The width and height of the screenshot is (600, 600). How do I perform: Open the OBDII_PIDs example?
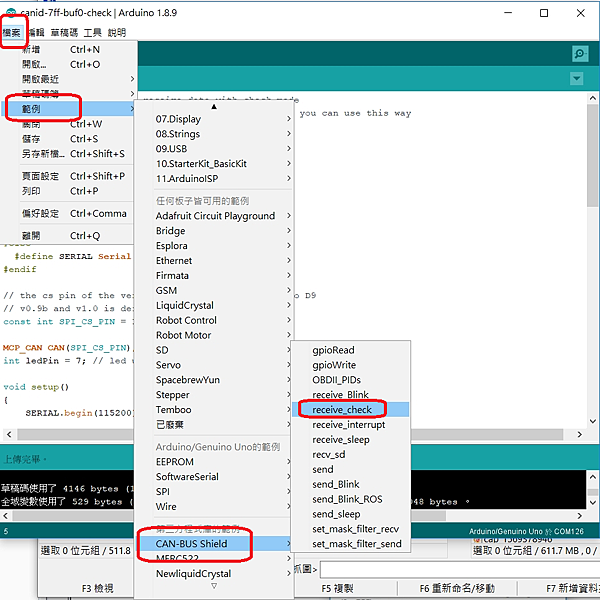point(351,380)
